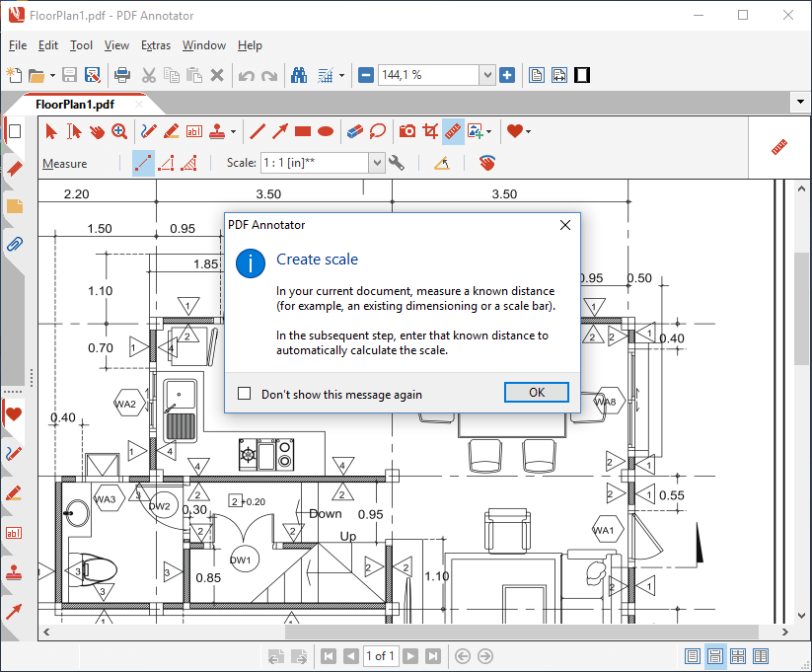The image size is (812, 672).
Task: Open the File menu
Action: (18, 45)
